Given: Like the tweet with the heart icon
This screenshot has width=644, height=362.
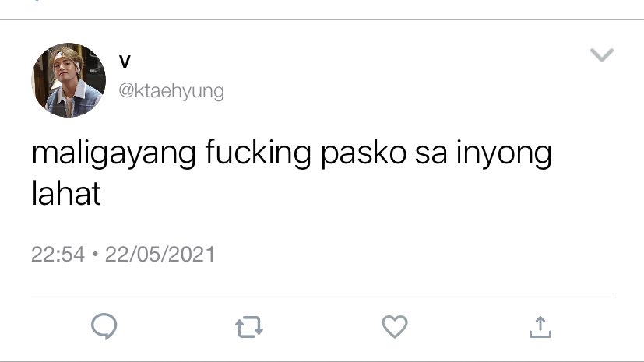Looking at the screenshot, I should click(395, 326).
